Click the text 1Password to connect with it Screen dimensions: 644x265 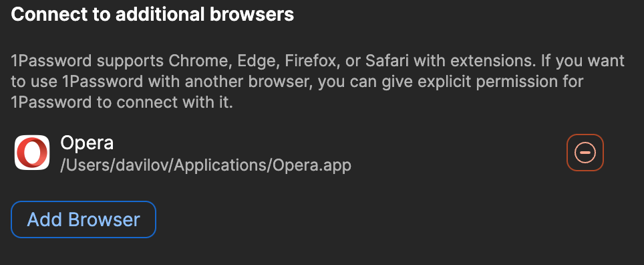[x=122, y=102]
